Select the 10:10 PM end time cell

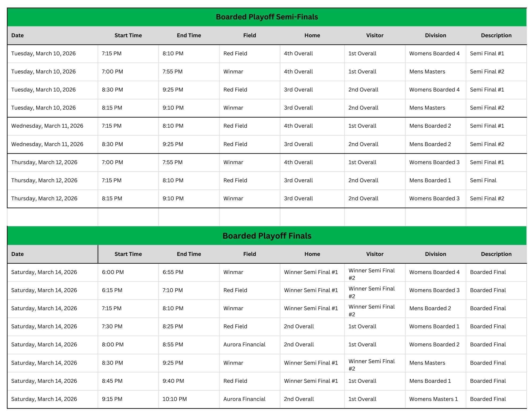(174, 399)
